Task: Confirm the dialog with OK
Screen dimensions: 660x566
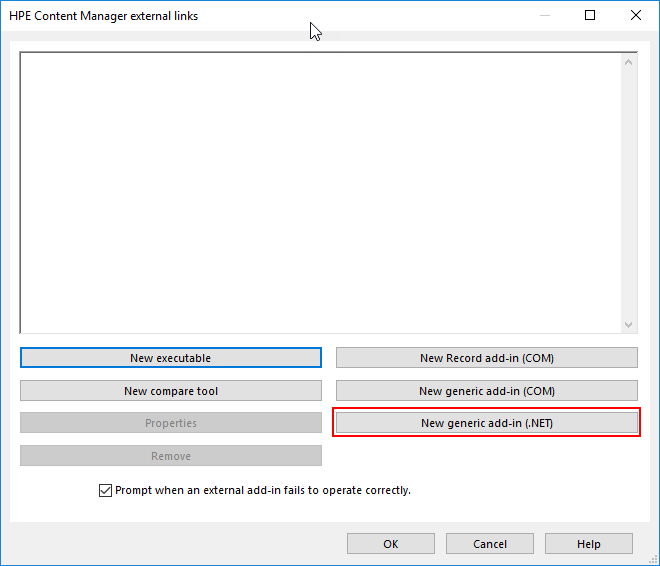Action: click(391, 544)
